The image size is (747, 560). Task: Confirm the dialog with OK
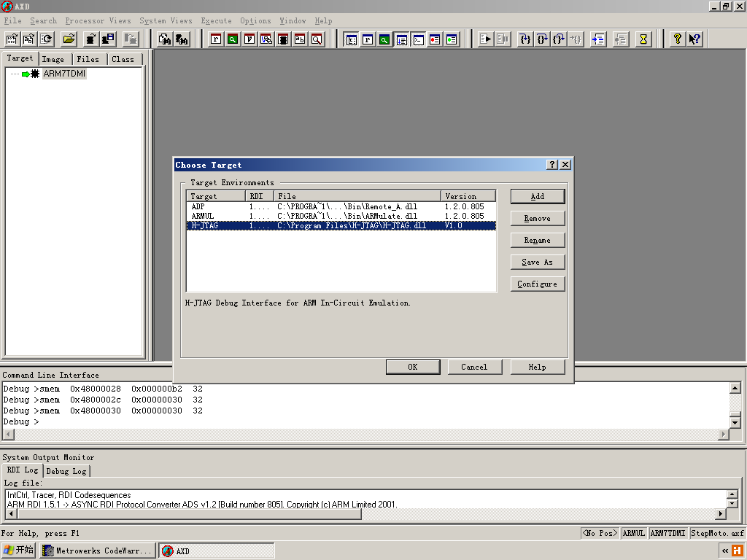(413, 367)
